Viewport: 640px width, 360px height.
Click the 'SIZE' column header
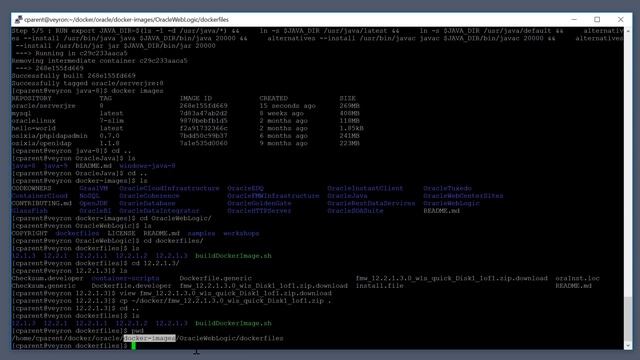point(347,98)
